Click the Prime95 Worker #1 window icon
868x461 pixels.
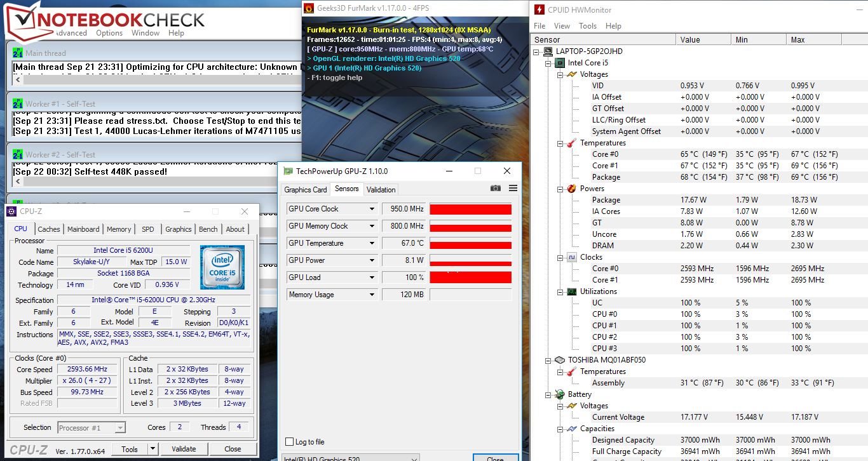(x=18, y=104)
